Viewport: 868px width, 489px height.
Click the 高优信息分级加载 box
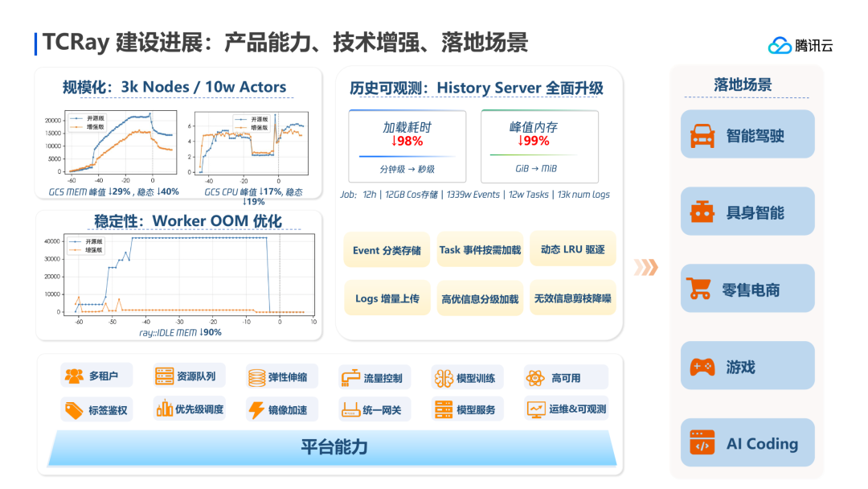coord(480,299)
